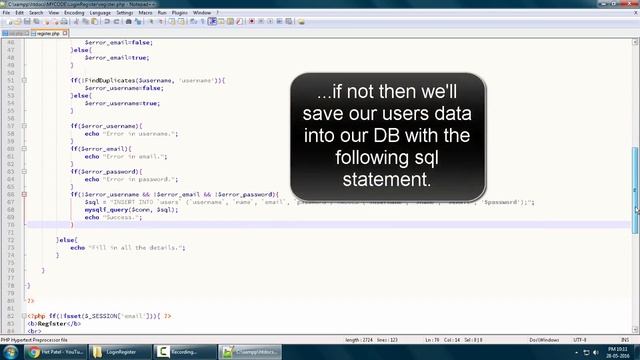Open Document Map from the toolbar
This screenshot has width=640, height=360.
pos(230,21)
